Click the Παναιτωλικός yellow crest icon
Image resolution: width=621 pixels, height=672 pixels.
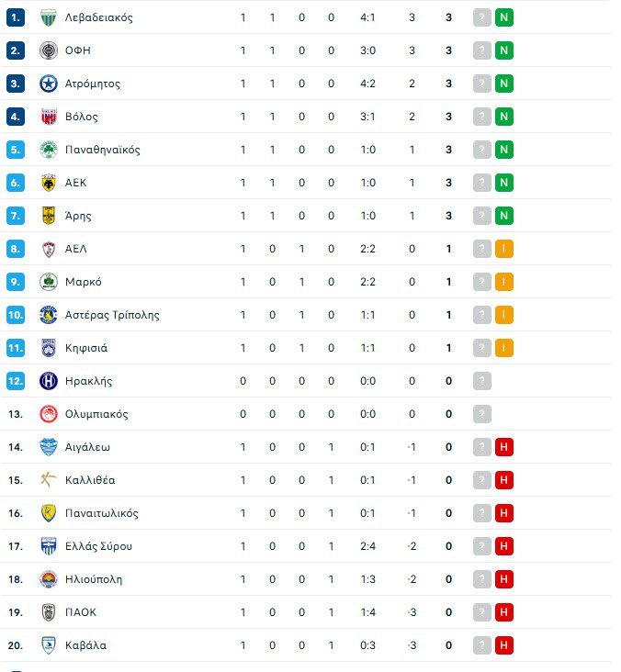49,513
